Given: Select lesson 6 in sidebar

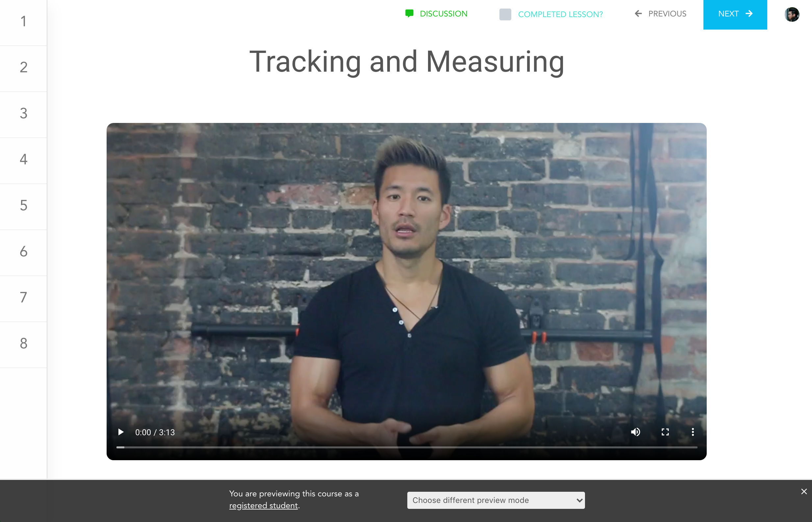Looking at the screenshot, I should tap(23, 252).
